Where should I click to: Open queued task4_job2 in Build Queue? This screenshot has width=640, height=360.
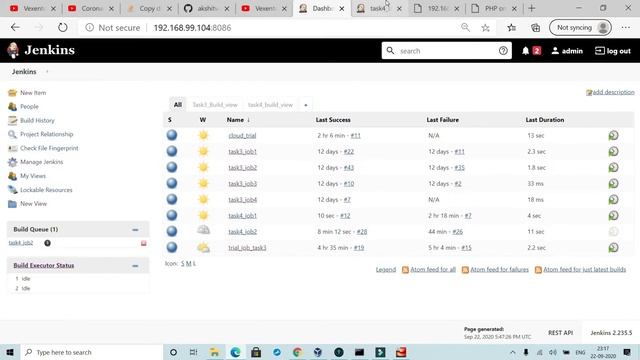pyautogui.click(x=21, y=243)
